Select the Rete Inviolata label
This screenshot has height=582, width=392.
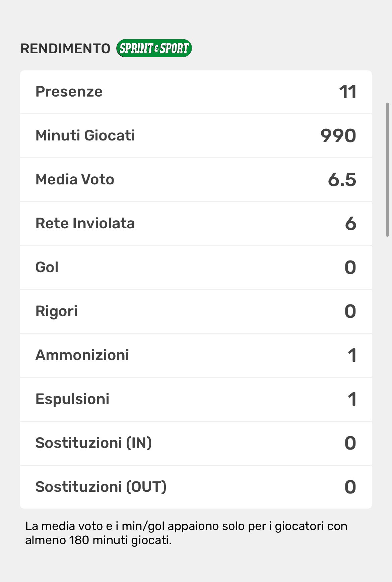pos(85,223)
